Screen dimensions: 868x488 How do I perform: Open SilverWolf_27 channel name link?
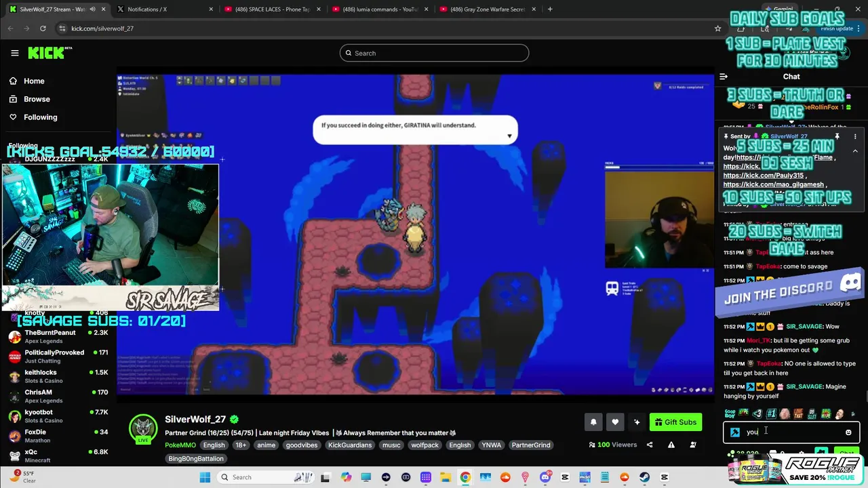pos(195,420)
